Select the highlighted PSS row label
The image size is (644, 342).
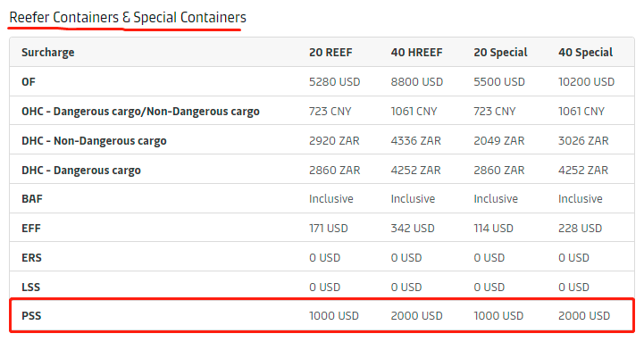(x=31, y=316)
